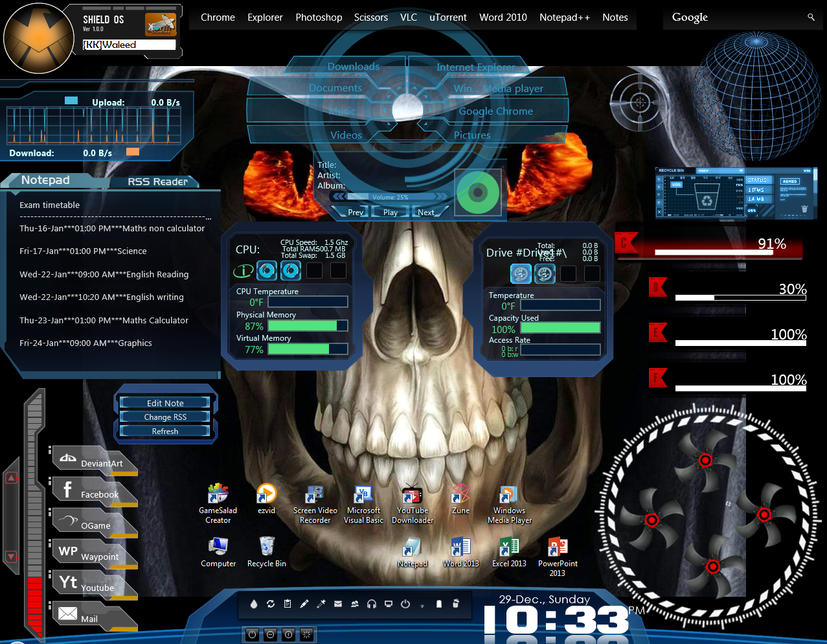Click the green info icon in the CPU widget
827x644 pixels.
coord(243,271)
